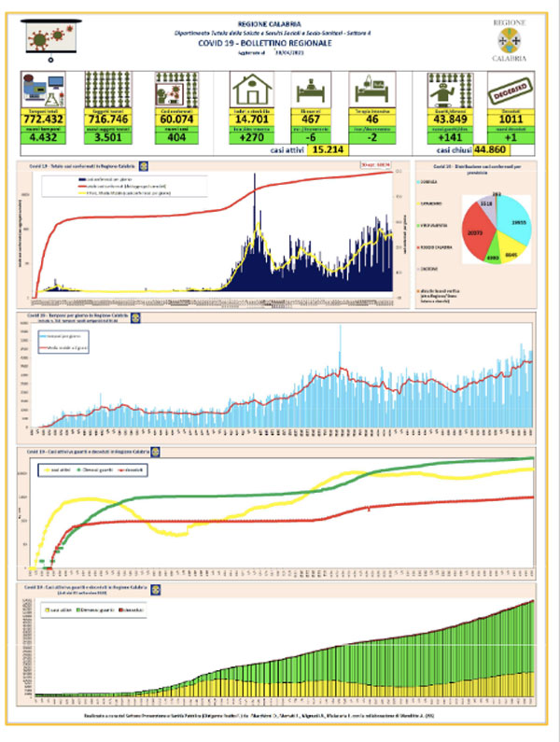Viewport: 560px width, 742px height.
Task: Select the home isolation value 14.701
Action: [x=252, y=119]
